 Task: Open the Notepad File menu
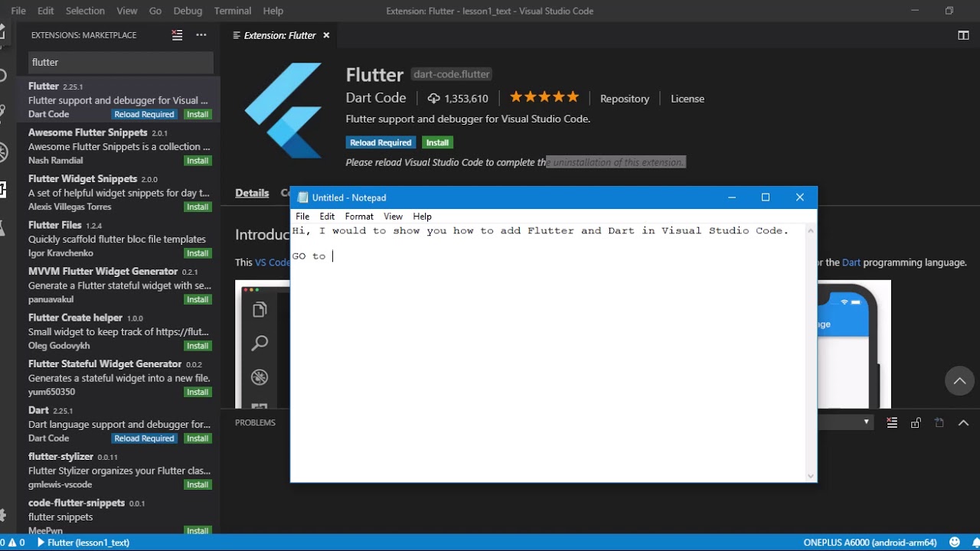[x=302, y=217]
